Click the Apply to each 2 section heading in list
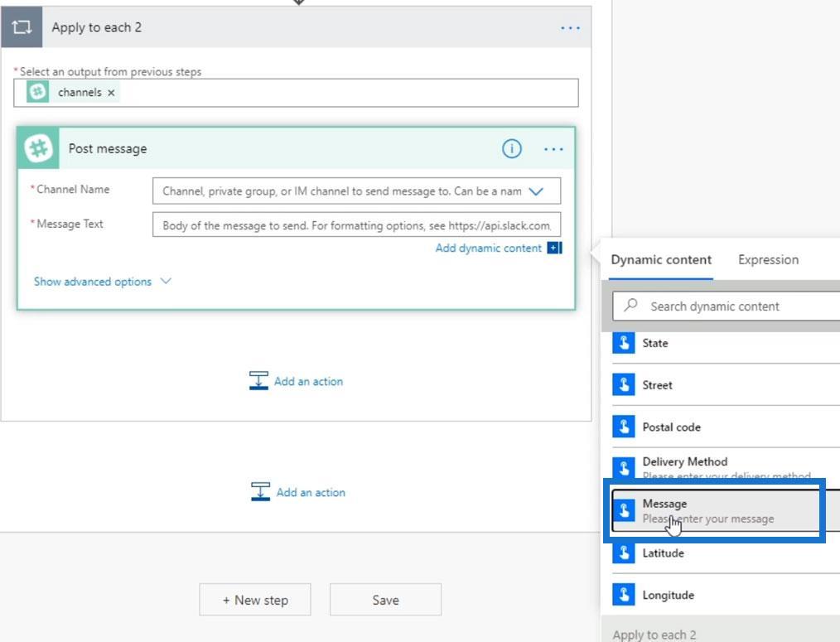840x642 pixels. point(654,635)
